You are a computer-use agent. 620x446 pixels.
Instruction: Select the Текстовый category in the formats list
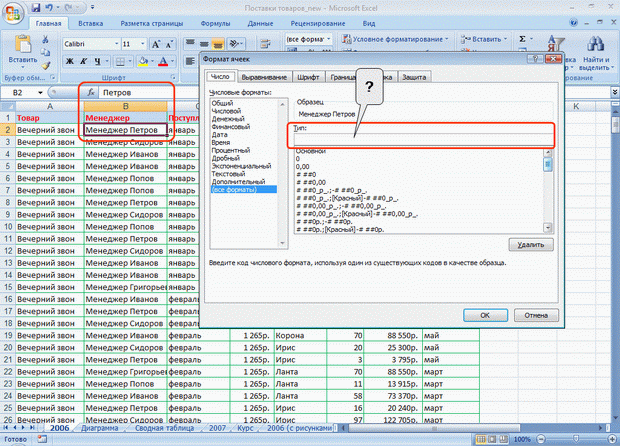[x=229, y=174]
